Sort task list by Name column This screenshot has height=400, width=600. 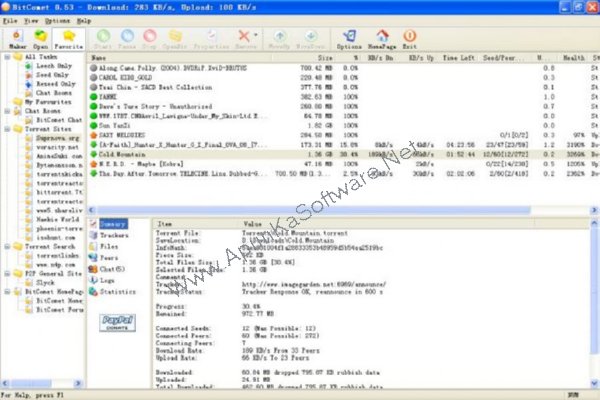tap(180, 58)
